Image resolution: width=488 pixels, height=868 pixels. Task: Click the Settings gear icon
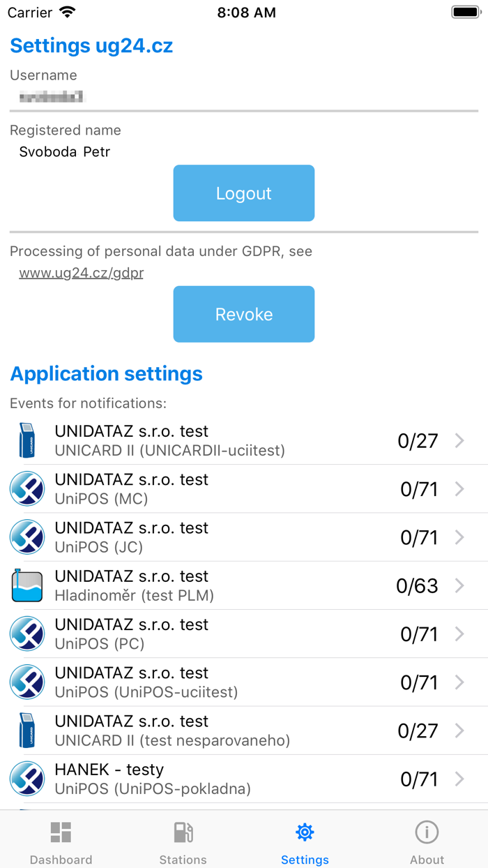(x=305, y=832)
